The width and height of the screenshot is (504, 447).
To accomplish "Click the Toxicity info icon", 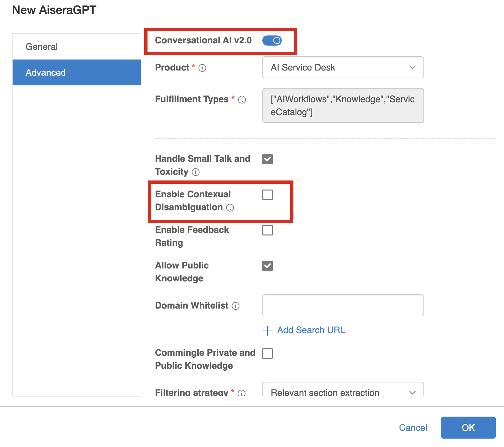I will tap(196, 172).
